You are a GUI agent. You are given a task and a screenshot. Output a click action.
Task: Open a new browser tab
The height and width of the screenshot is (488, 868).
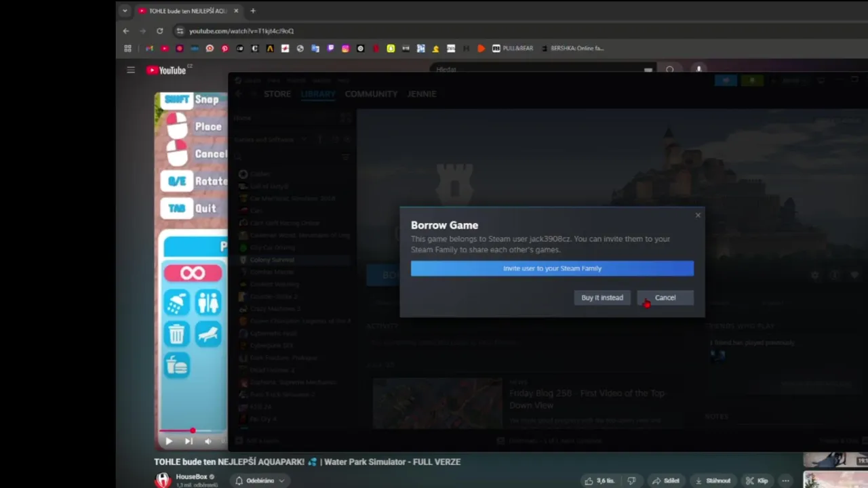pos(253,11)
